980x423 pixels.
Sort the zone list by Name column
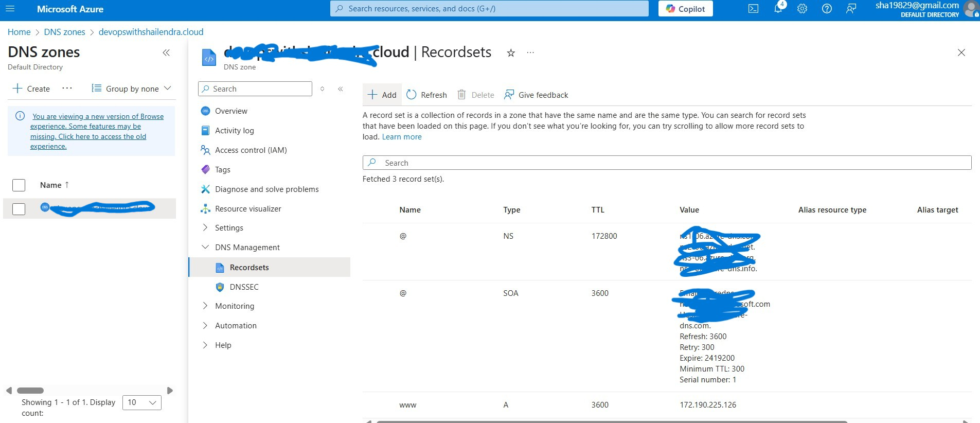tap(54, 185)
